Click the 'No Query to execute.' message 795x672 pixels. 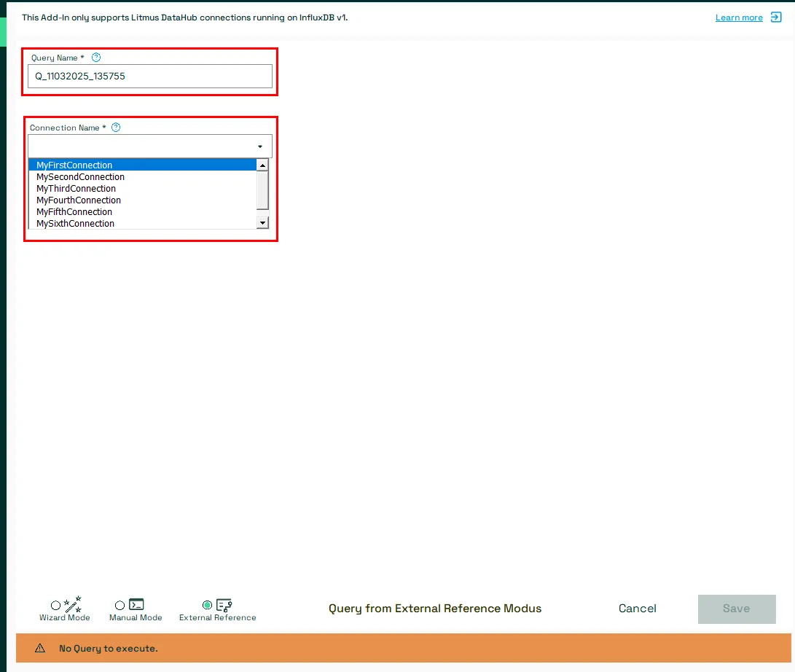[108, 648]
